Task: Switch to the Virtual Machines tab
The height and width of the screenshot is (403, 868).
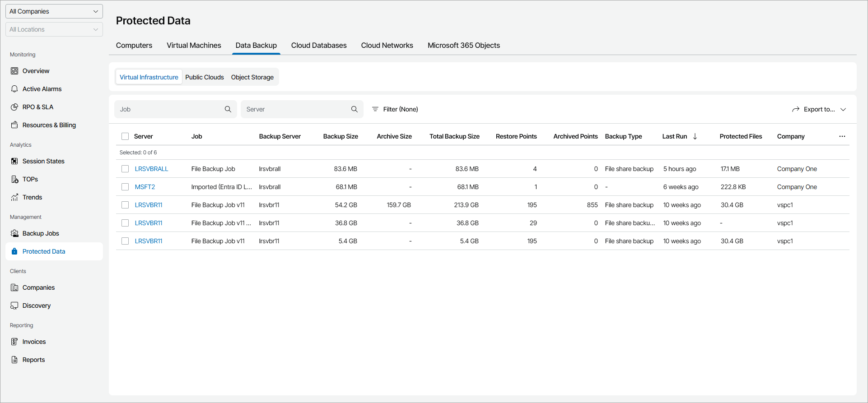Action: pos(194,45)
